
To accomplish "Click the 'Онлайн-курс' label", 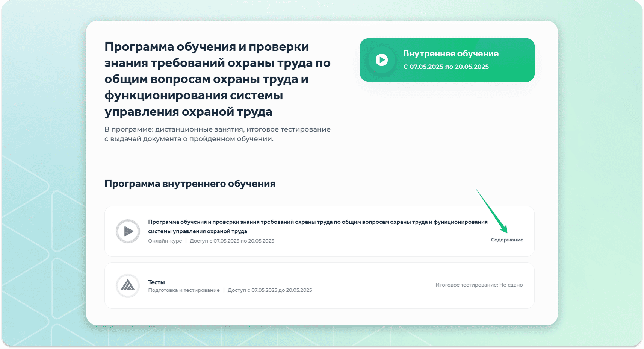I will tap(165, 241).
